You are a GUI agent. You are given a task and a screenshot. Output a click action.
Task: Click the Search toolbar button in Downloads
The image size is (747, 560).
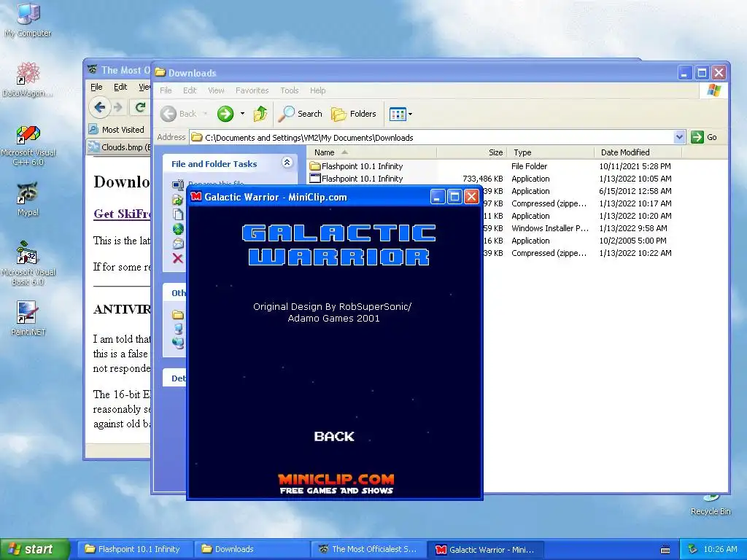pyautogui.click(x=301, y=114)
